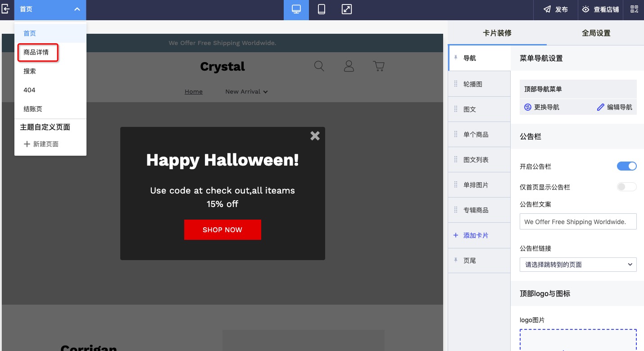
Task: Open the 公告栏链接 page dropdown
Action: tap(578, 265)
